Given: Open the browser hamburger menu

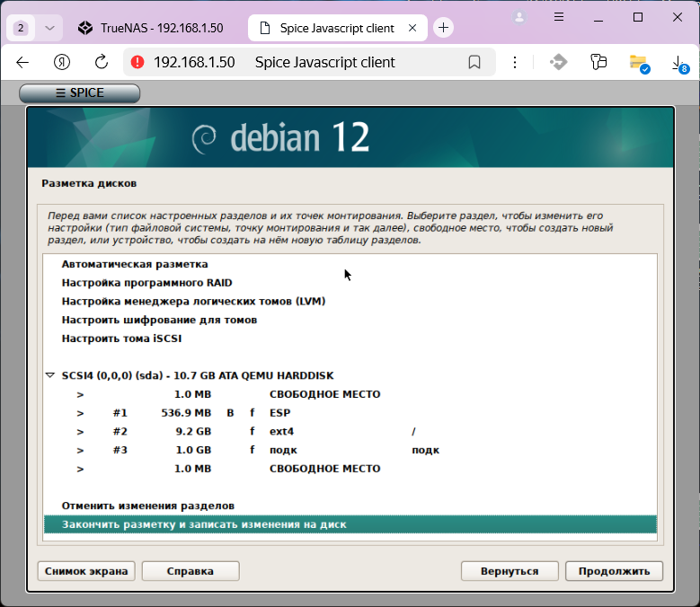Looking at the screenshot, I should (x=559, y=17).
